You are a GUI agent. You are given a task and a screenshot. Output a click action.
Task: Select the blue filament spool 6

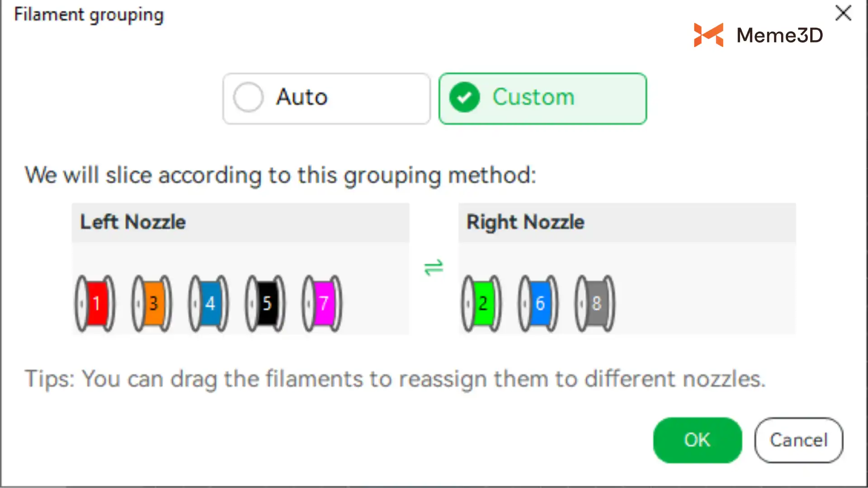click(x=538, y=303)
